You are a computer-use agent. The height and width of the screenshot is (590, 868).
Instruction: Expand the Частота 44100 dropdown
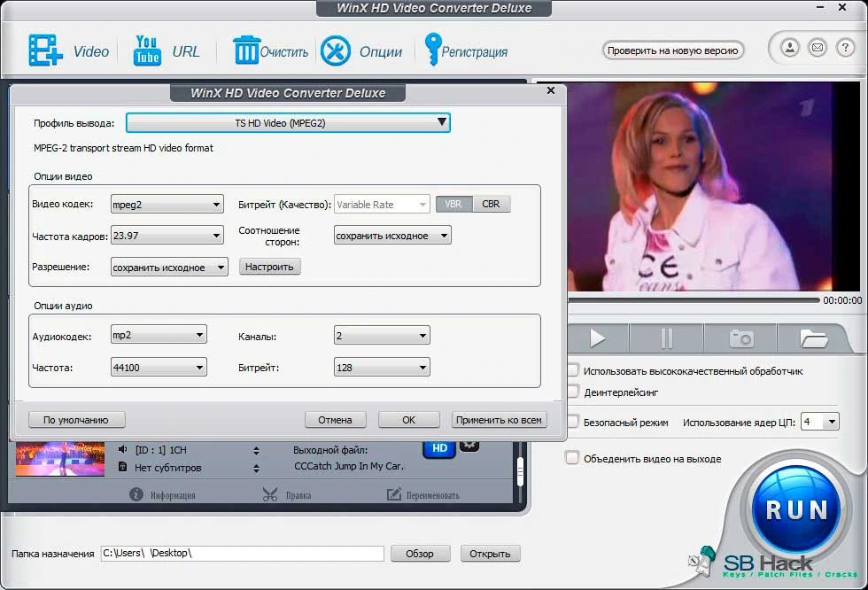(x=159, y=367)
